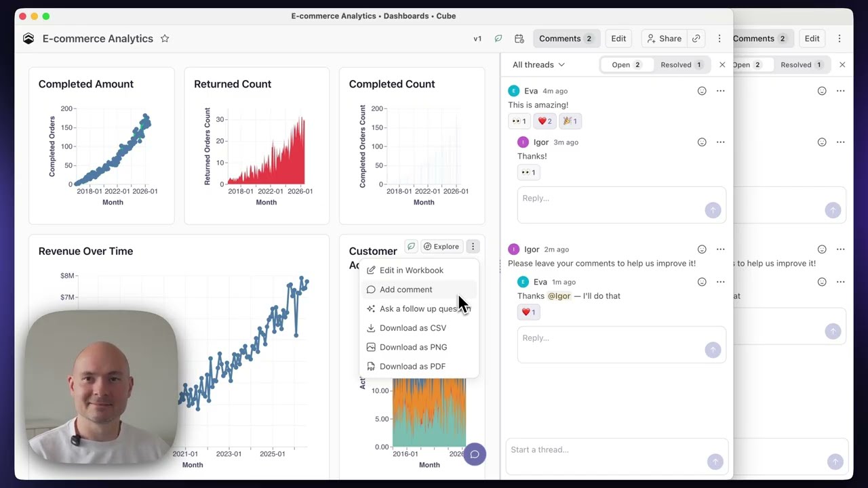Open the schedule calendar icon in the toolbar
The height and width of the screenshot is (488, 868).
point(519,39)
